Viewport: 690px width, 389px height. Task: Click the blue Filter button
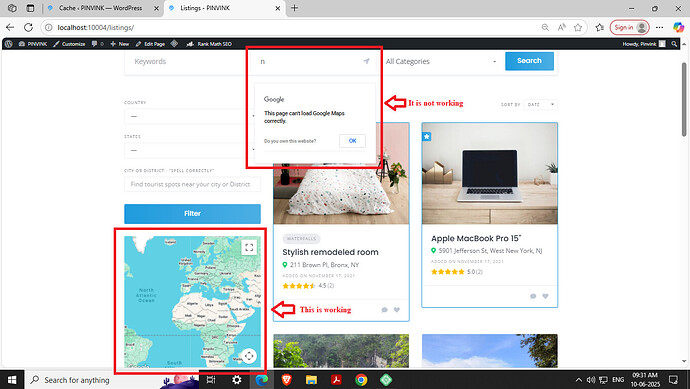(192, 213)
